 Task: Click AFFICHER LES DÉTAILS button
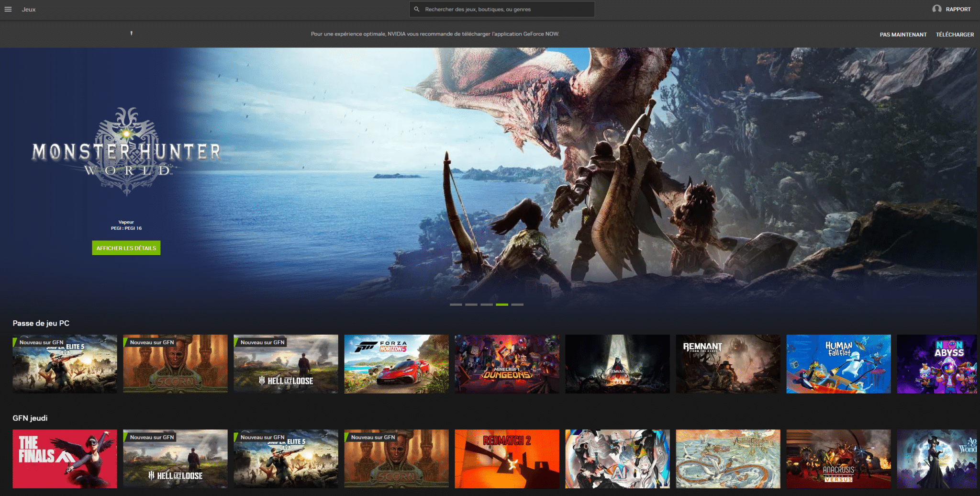pyautogui.click(x=126, y=248)
